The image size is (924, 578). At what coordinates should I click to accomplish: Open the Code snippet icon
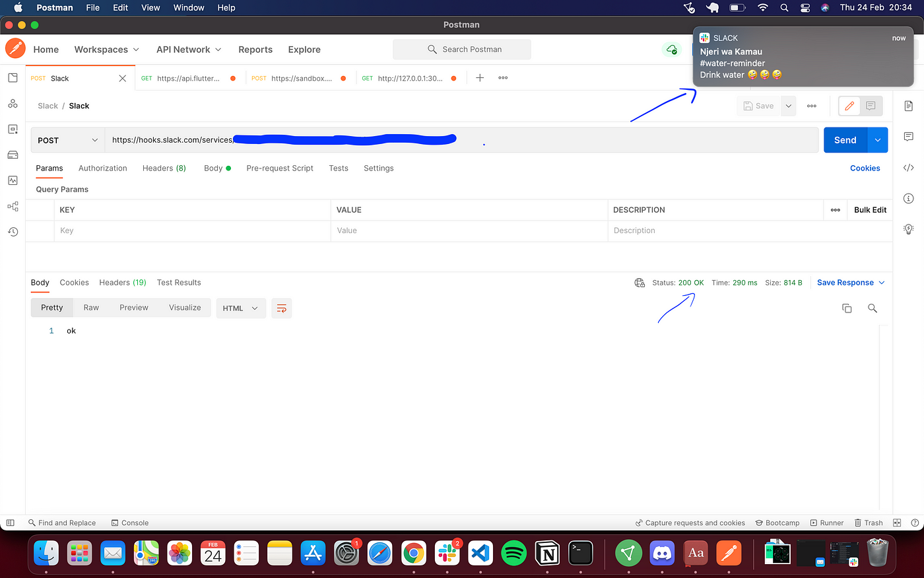(909, 168)
